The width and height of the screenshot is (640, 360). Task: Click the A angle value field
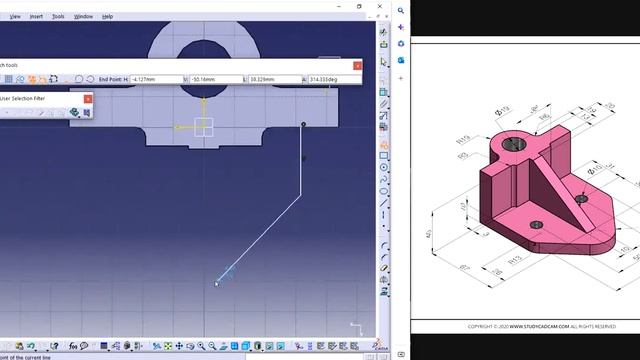point(335,79)
